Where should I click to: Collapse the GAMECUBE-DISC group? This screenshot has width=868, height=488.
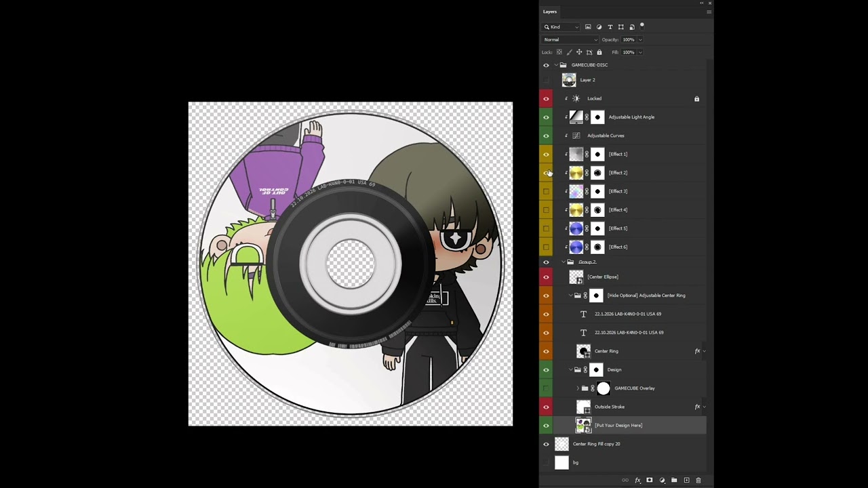pyautogui.click(x=556, y=65)
